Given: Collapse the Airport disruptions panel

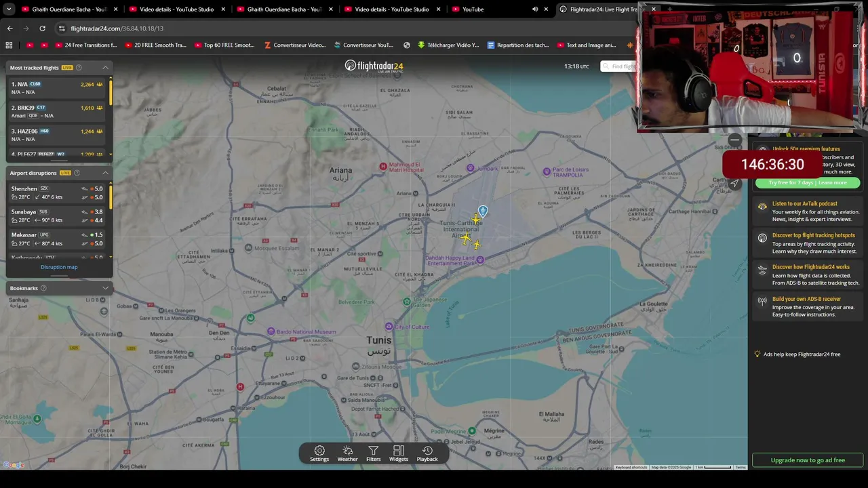Looking at the screenshot, I should 105,173.
